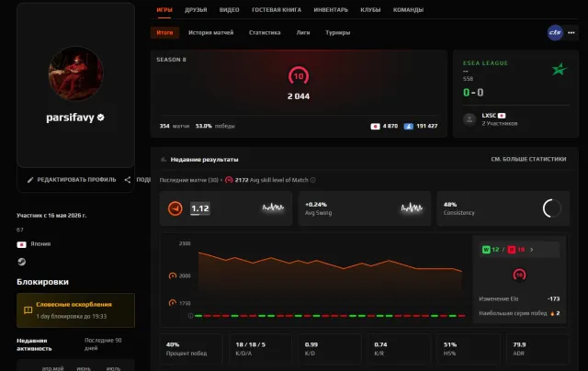Image resolution: width=588 pixels, height=371 pixels.
Task: Click the Словесные оскорбления ban notice
Action: click(x=75, y=310)
